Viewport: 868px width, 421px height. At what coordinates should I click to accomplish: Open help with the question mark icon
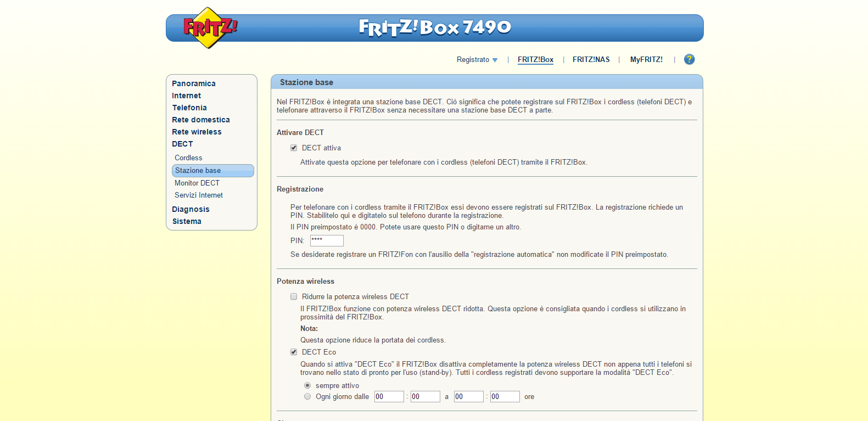point(689,59)
